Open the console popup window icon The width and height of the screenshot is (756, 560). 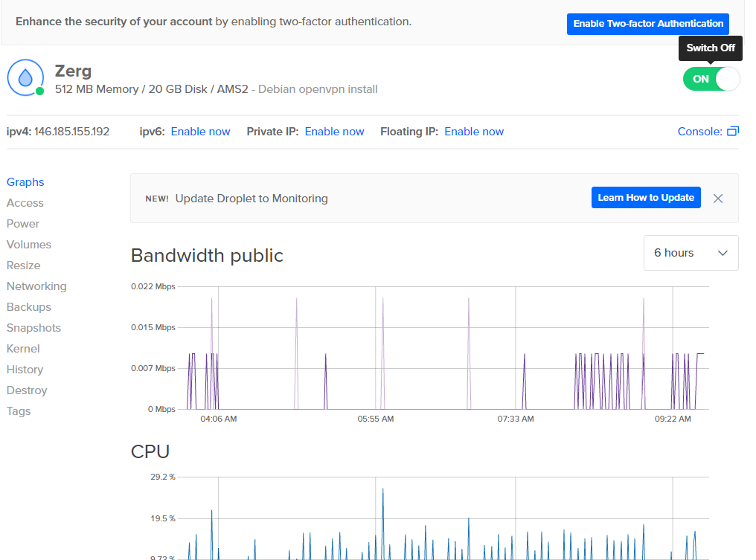tap(733, 131)
